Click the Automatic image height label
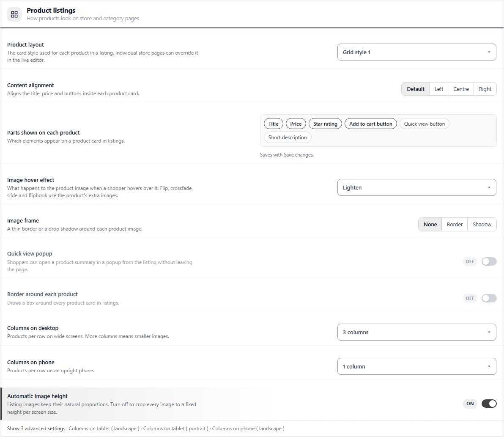Screen dimensions: 504x437 tap(37, 396)
